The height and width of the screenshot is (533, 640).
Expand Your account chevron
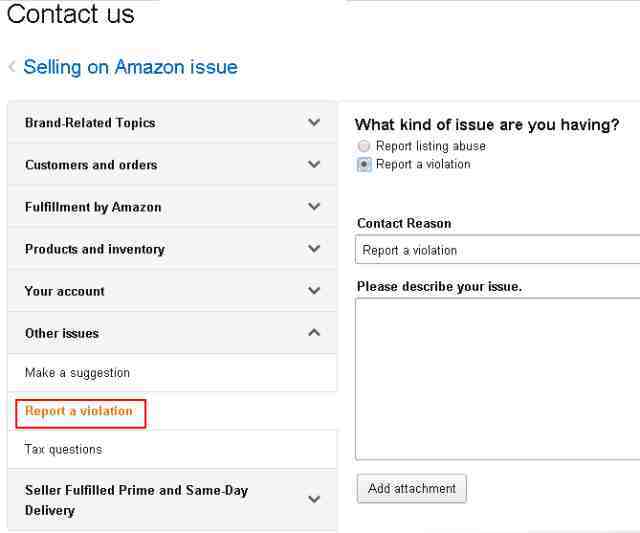[x=314, y=291]
